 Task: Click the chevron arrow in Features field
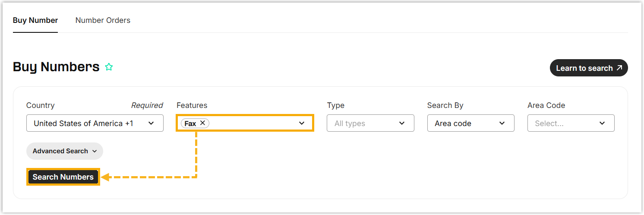[302, 123]
